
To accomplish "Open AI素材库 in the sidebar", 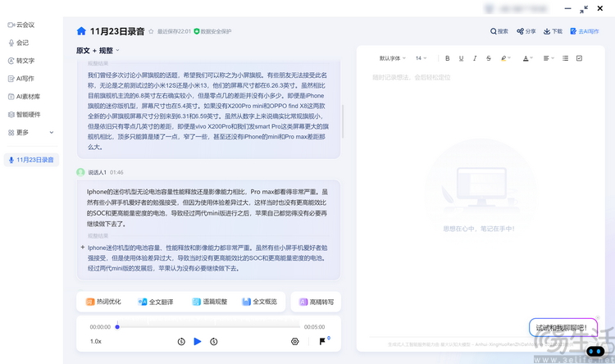I will [25, 97].
